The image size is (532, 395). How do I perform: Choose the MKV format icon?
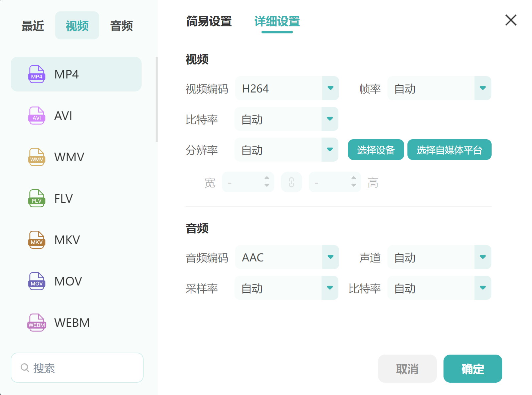pyautogui.click(x=36, y=240)
